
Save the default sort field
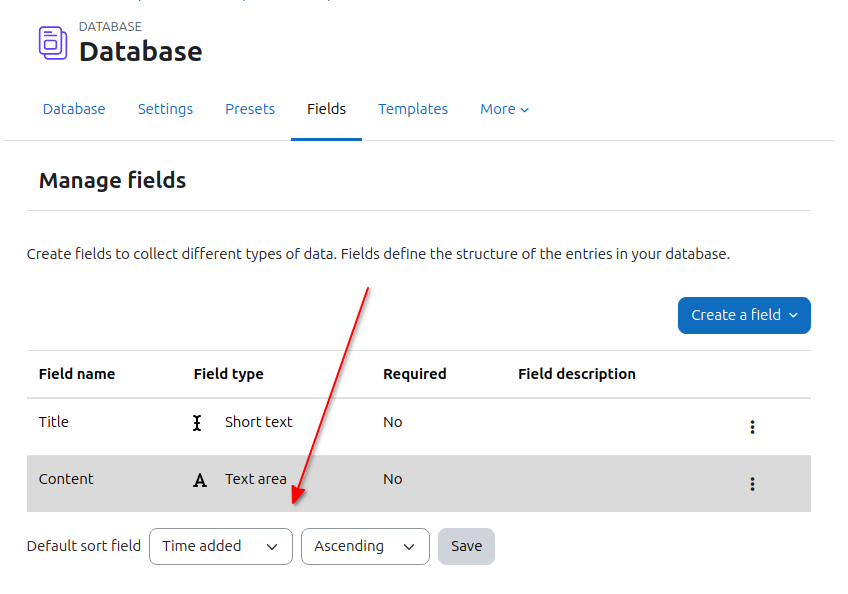(x=466, y=546)
